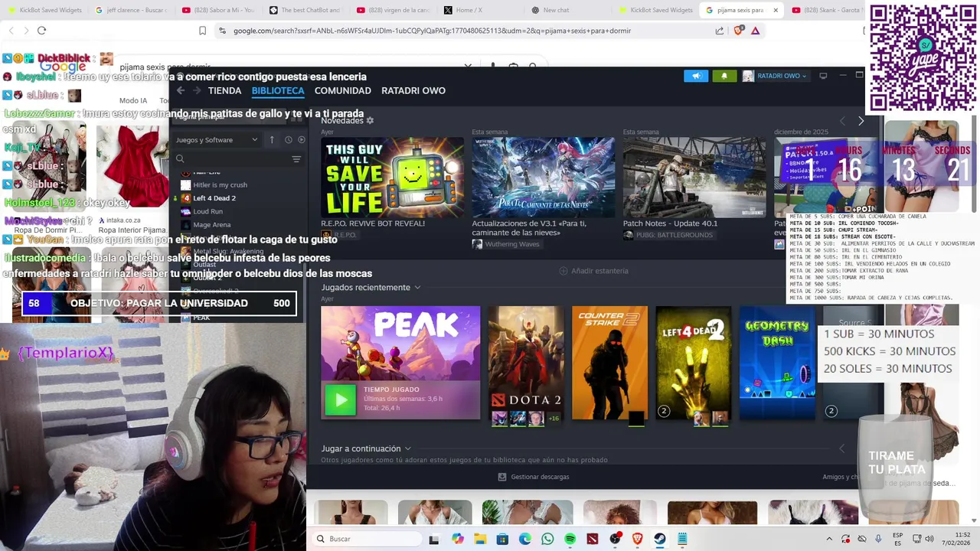
Task: Click Añadir estantería button
Action: pyautogui.click(x=593, y=271)
